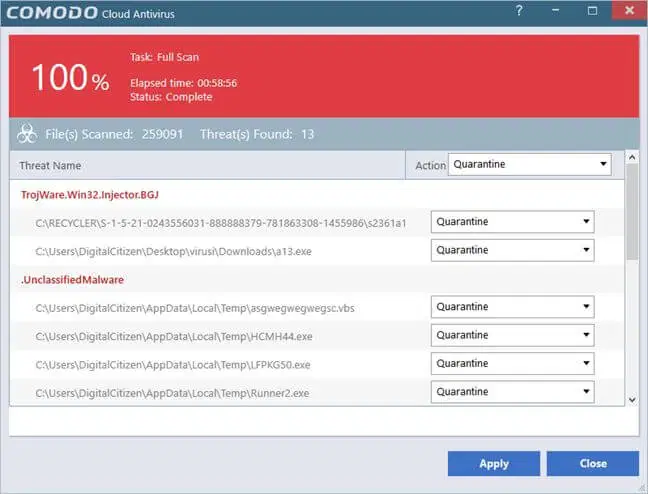Click the help question mark icon
Screen dimensions: 648x494
coord(519,11)
